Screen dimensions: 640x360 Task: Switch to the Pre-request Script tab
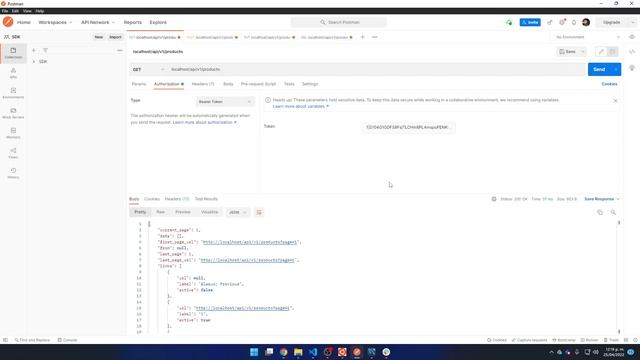point(258,84)
